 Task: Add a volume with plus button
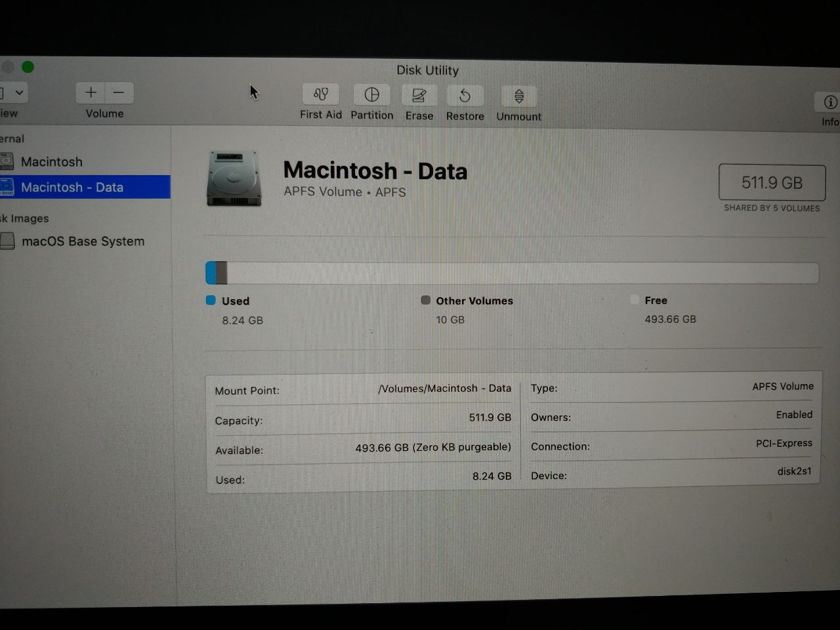click(91, 93)
